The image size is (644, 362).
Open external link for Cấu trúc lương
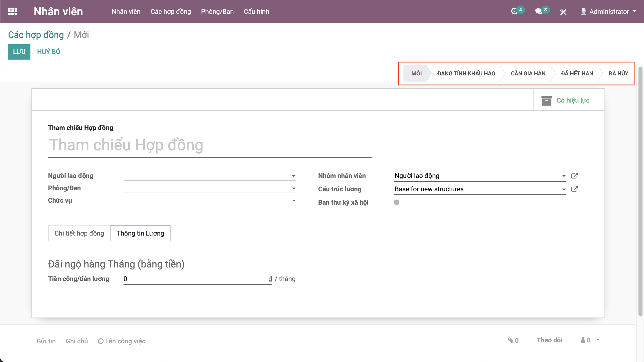(x=574, y=189)
